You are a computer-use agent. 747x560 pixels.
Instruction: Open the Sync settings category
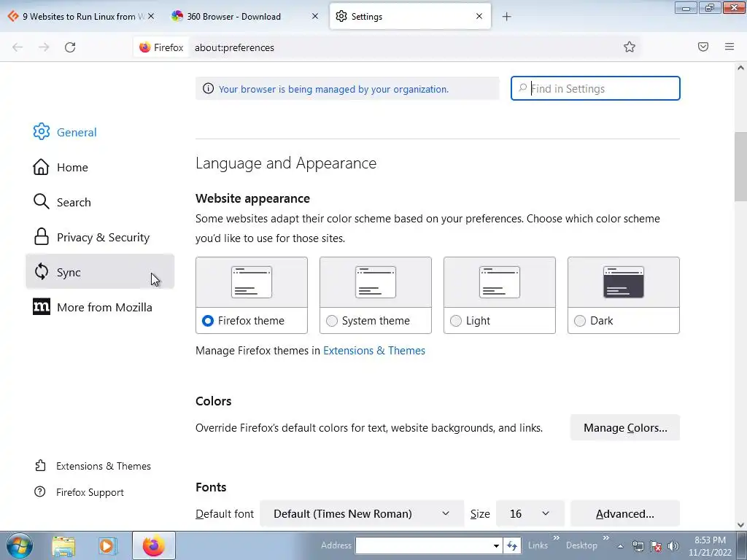(x=99, y=272)
